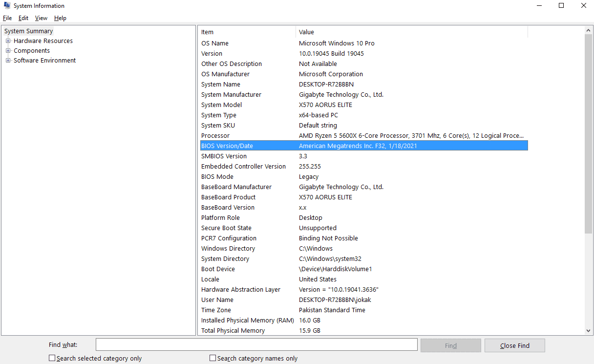Click the scrollbar up arrow

(x=588, y=31)
